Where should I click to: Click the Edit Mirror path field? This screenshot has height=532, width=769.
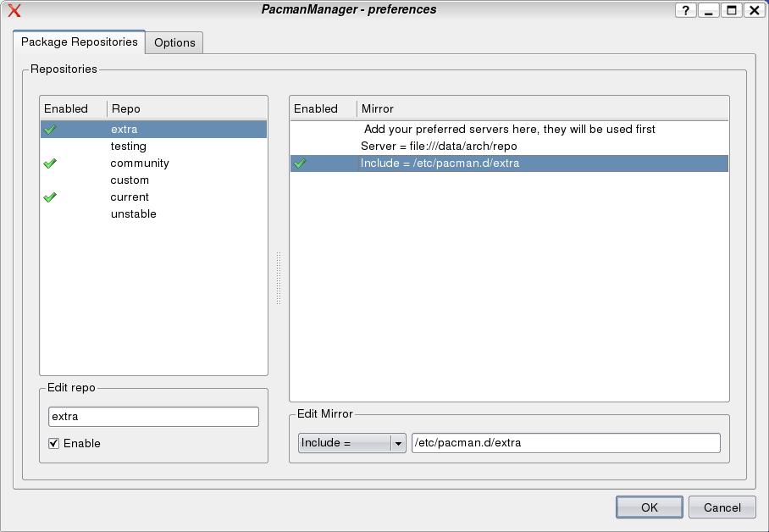pos(566,443)
